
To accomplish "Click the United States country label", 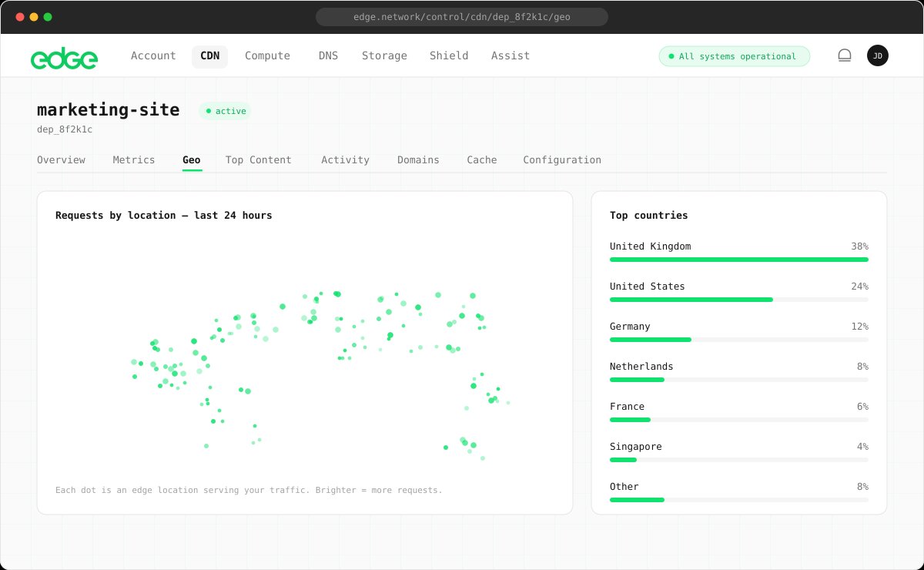I will tap(648, 287).
